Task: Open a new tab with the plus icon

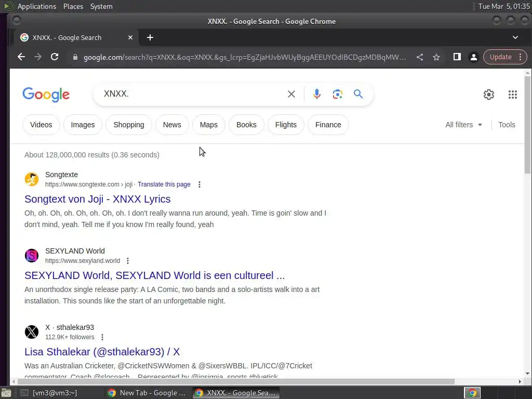Action: point(150,37)
